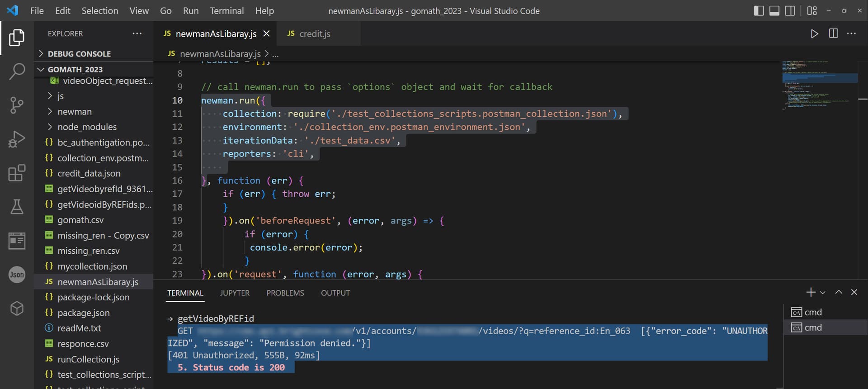Open the Extensions view icon
The width and height of the screenshot is (868, 389).
[17, 173]
